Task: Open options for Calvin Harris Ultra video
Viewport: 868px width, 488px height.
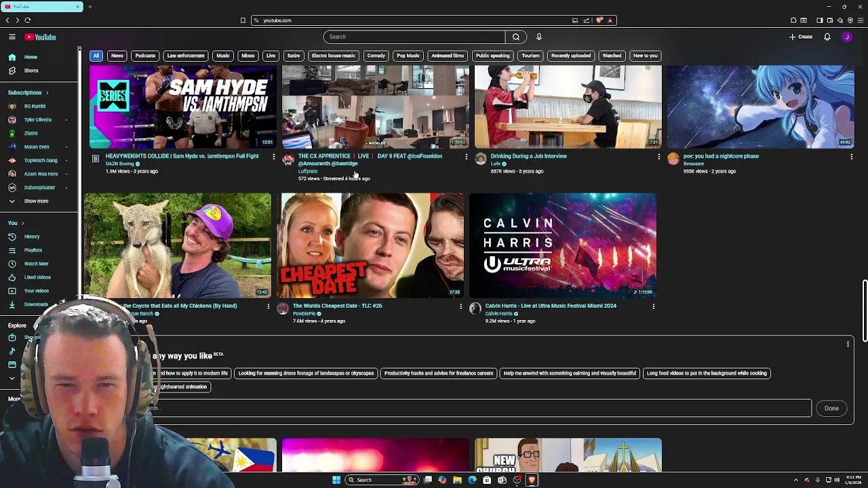Action: pos(653,306)
